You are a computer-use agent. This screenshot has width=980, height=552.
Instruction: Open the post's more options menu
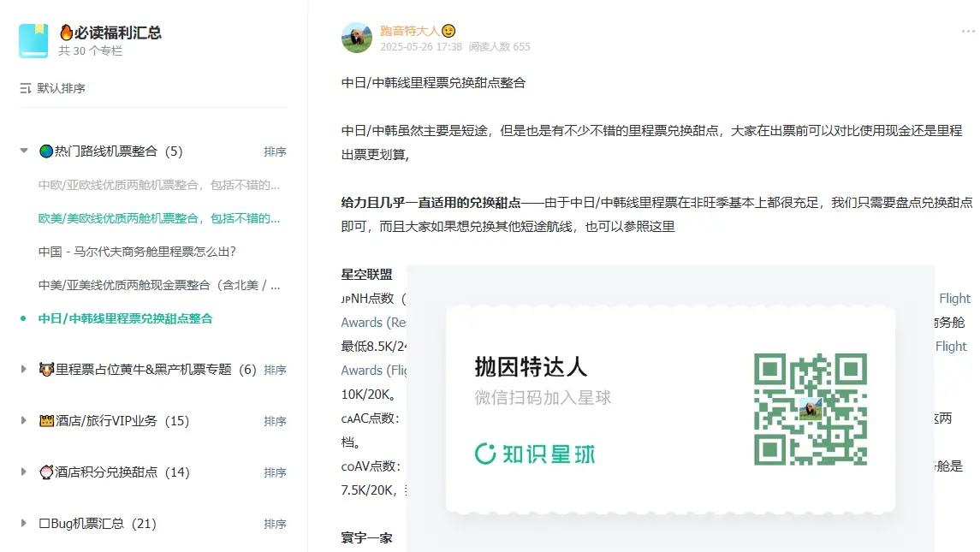(968, 32)
